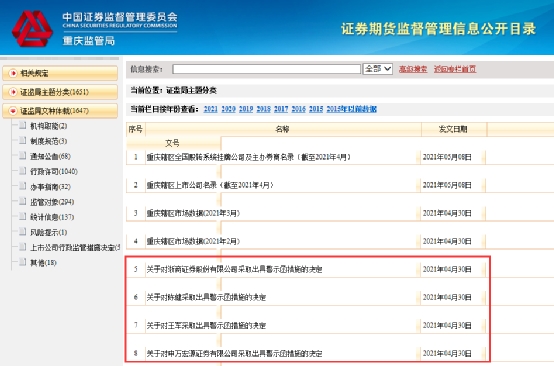Click date 2021年04月30日 in row 3

pos(447,213)
